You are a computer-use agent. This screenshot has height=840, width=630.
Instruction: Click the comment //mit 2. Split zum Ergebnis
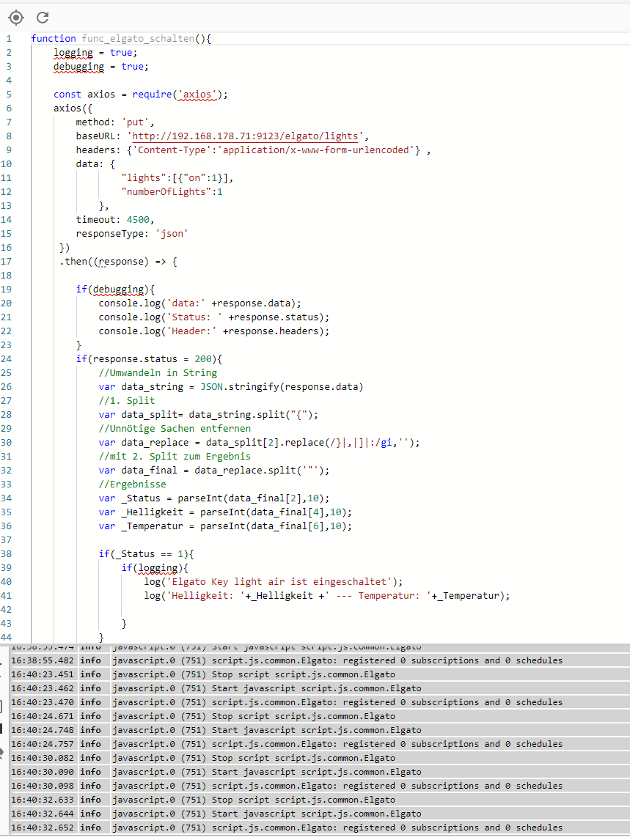click(175, 457)
